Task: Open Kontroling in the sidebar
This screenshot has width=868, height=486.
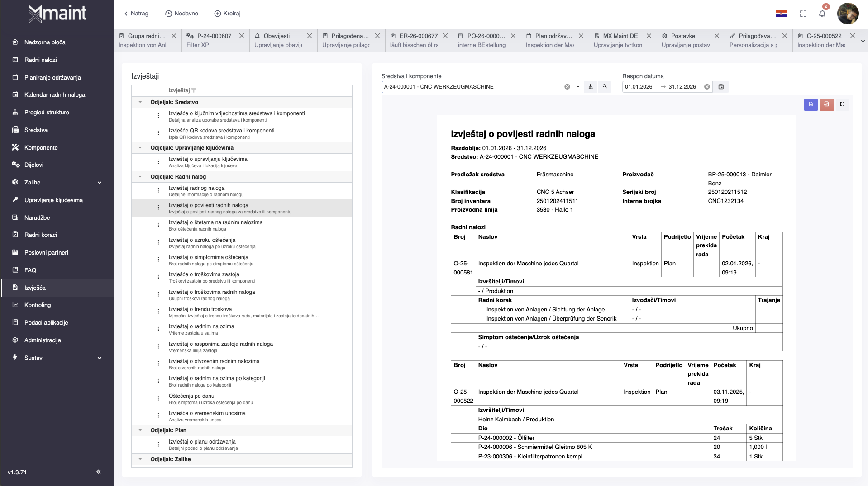Action: point(38,305)
